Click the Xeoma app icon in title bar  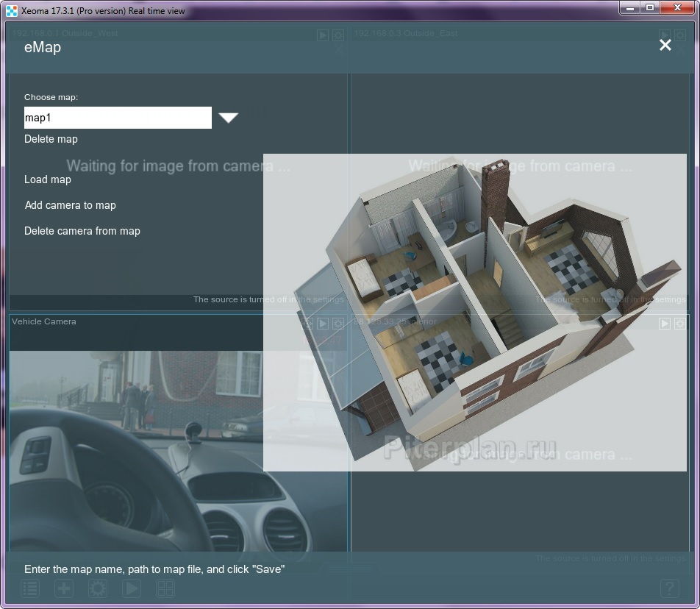(x=12, y=11)
